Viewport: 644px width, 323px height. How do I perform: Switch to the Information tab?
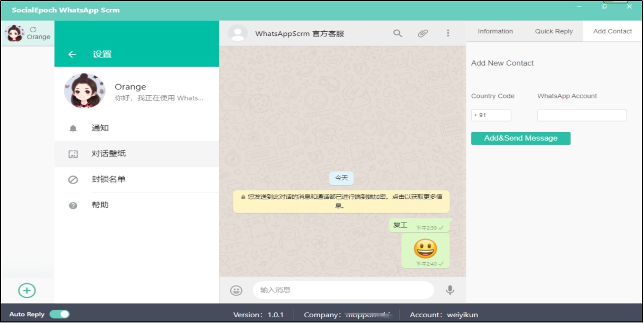click(495, 31)
